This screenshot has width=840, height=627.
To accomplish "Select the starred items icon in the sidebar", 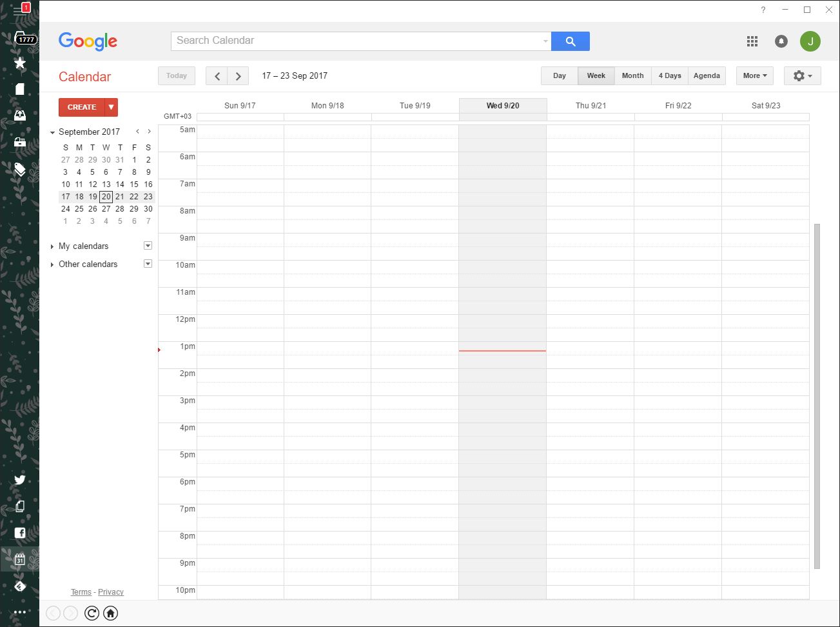I will click(x=20, y=63).
